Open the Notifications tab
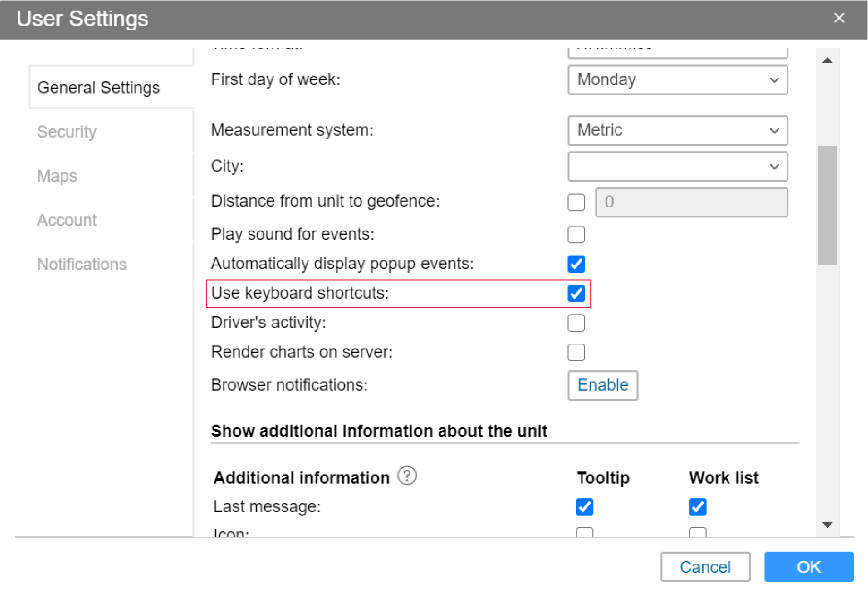The height and width of the screenshot is (605, 868). point(82,264)
